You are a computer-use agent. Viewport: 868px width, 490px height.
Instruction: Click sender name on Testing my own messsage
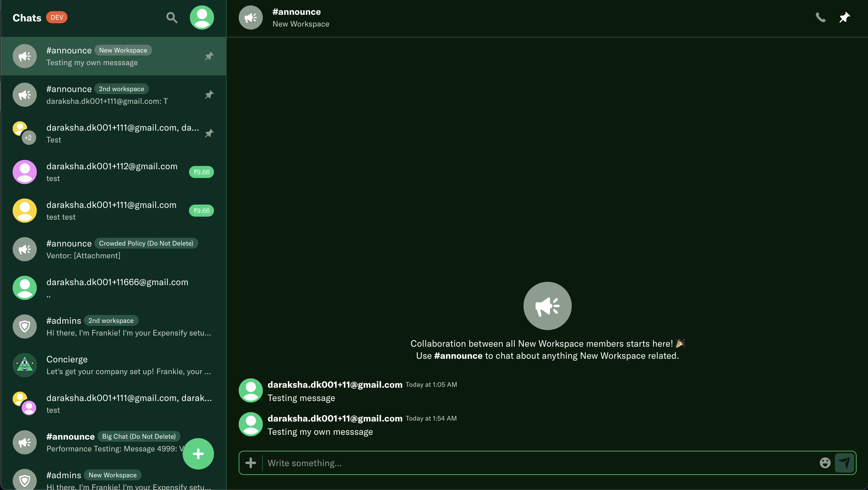335,418
